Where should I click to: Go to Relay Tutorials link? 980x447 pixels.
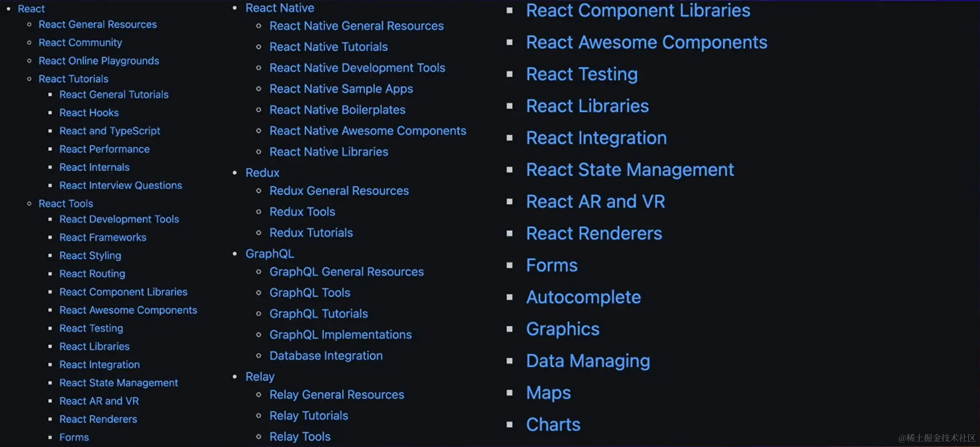tap(309, 416)
